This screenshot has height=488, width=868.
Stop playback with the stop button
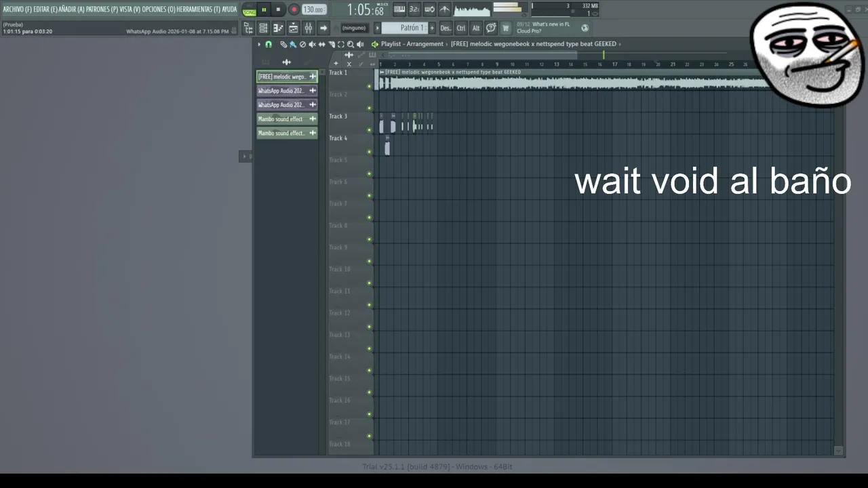pyautogui.click(x=278, y=10)
